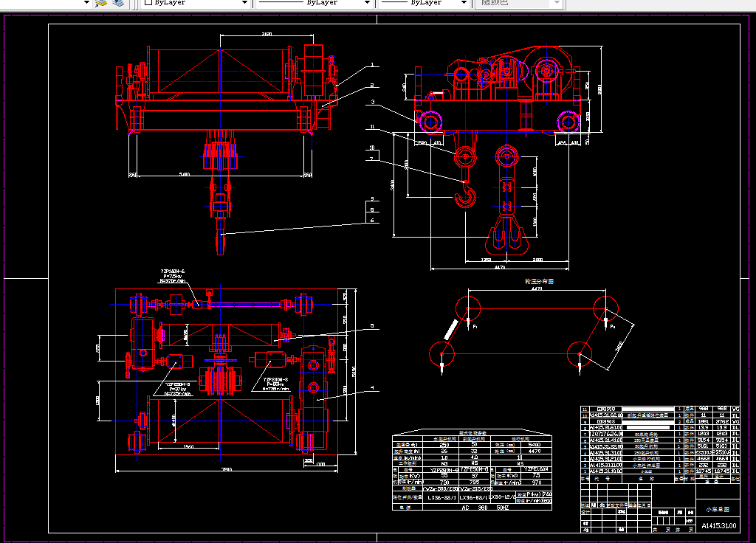The width and height of the screenshot is (756, 543).
Task: Click callout number 8 label
Action: click(372, 210)
